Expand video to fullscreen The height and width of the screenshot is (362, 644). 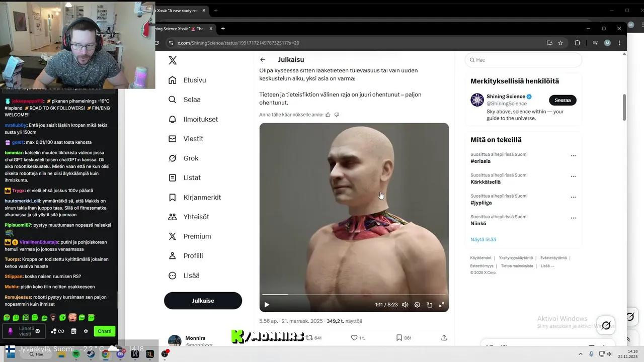pyautogui.click(x=442, y=305)
